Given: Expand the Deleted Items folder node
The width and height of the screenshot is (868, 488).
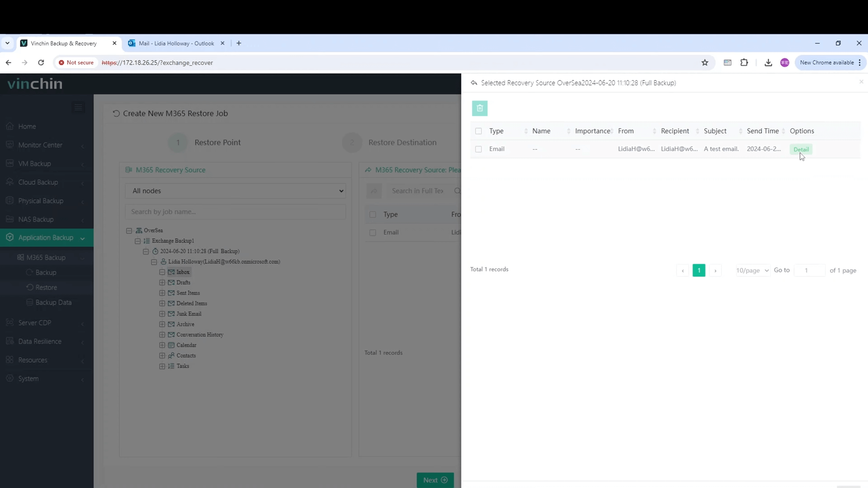Looking at the screenshot, I should 162,304.
